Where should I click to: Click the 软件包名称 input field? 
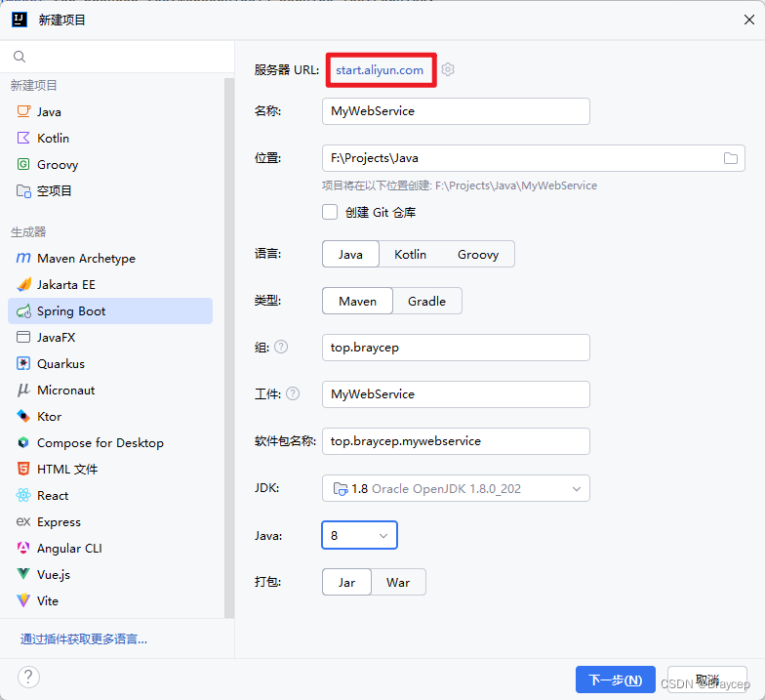point(456,441)
